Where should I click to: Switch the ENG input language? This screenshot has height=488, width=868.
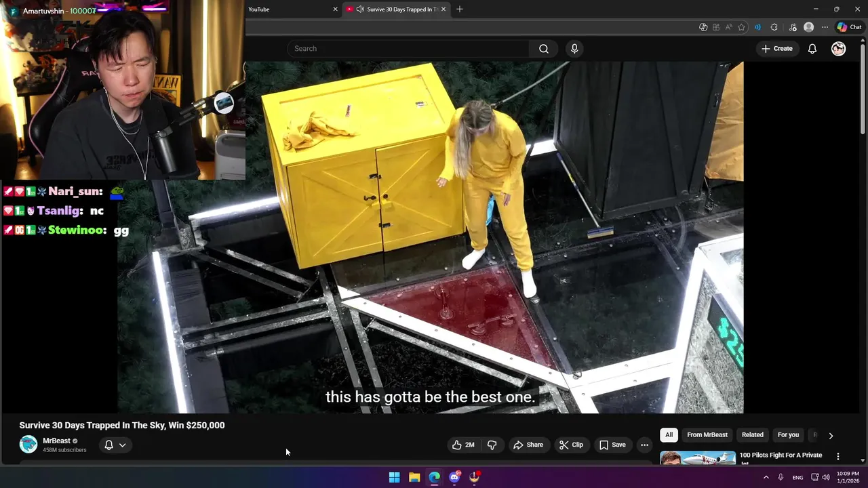point(797,477)
